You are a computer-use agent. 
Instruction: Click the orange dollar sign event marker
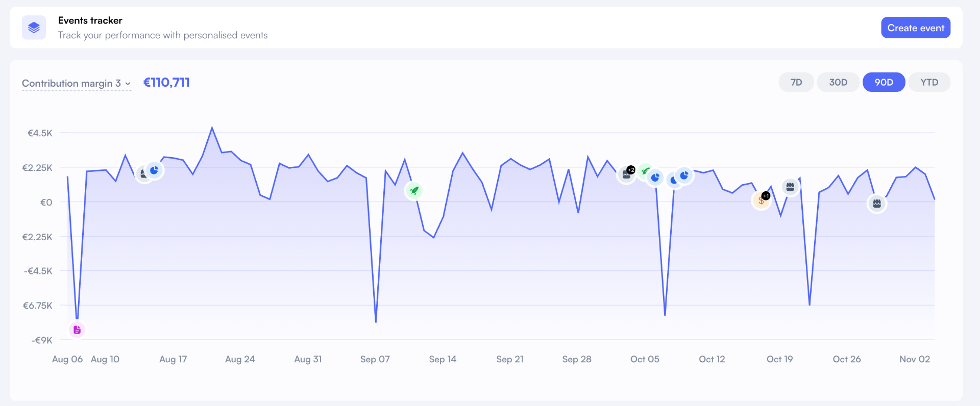pos(761,201)
